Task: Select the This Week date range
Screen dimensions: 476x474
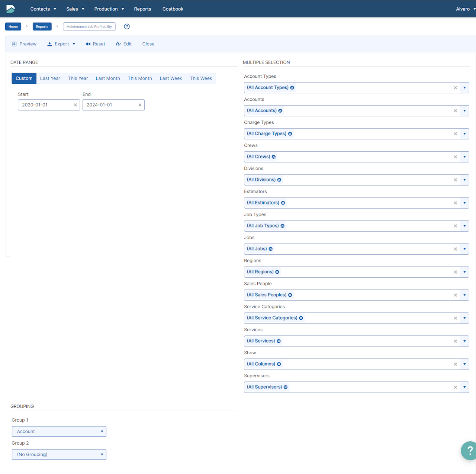Action: (x=201, y=78)
